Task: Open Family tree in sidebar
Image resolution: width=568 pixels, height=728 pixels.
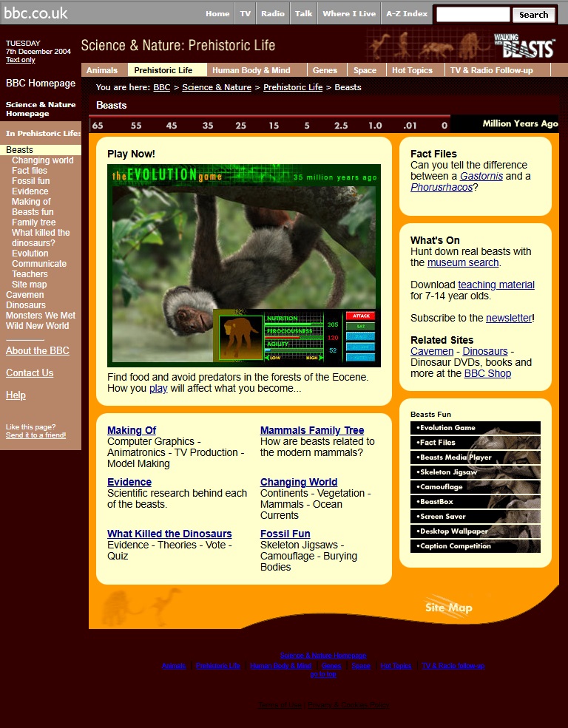Action: [x=33, y=222]
